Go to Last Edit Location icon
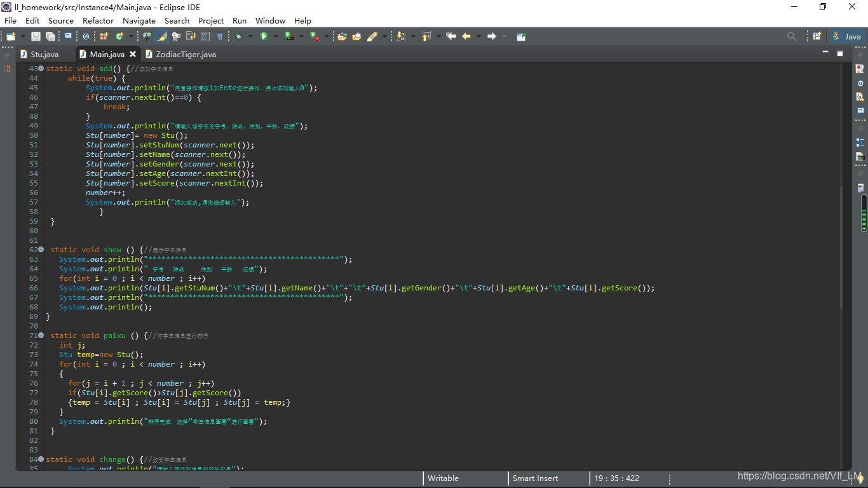The height and width of the screenshot is (488, 868). point(451,36)
